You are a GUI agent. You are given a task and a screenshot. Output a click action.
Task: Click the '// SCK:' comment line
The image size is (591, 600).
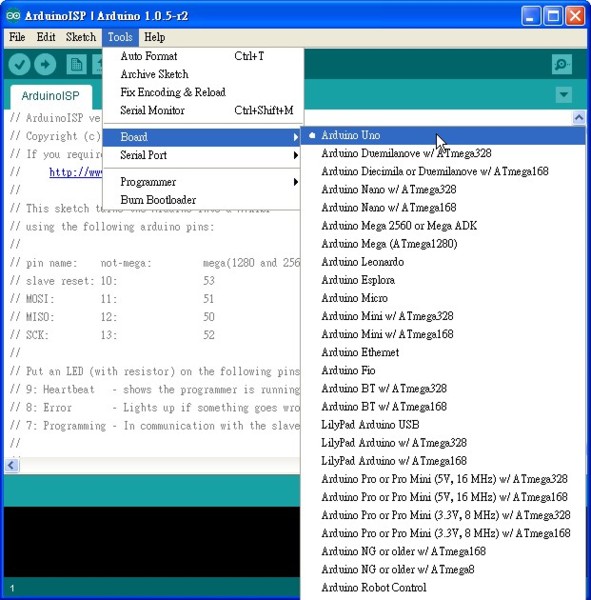112,335
